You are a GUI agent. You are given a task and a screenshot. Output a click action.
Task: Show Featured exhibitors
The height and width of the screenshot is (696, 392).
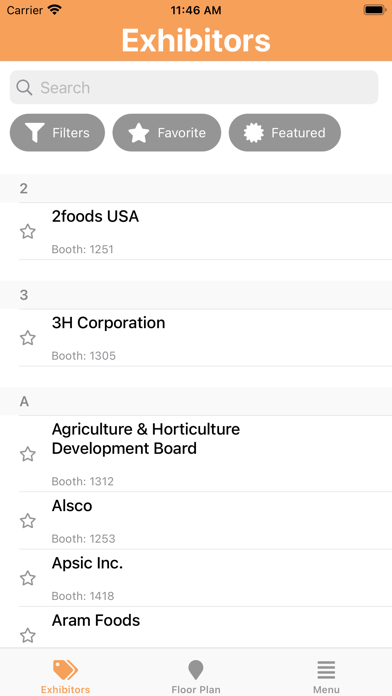[285, 133]
